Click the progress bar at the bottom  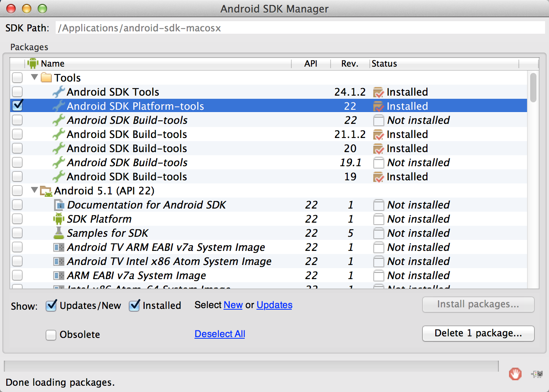click(251, 366)
